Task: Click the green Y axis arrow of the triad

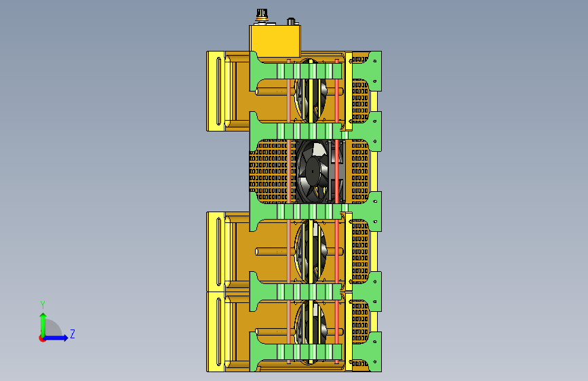Action: pos(43,325)
